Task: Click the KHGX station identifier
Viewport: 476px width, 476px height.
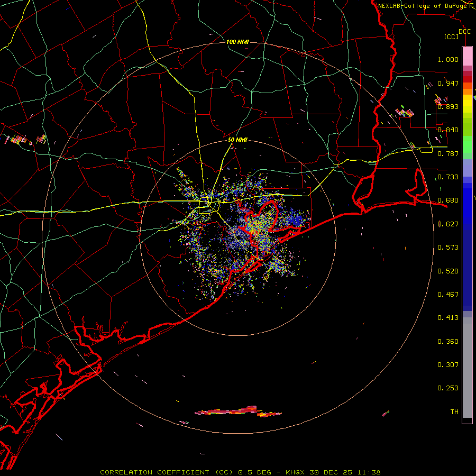Action: pos(295,472)
